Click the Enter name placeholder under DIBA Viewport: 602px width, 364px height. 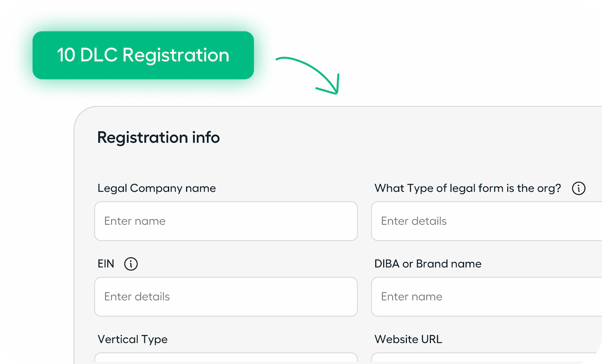[x=411, y=297]
